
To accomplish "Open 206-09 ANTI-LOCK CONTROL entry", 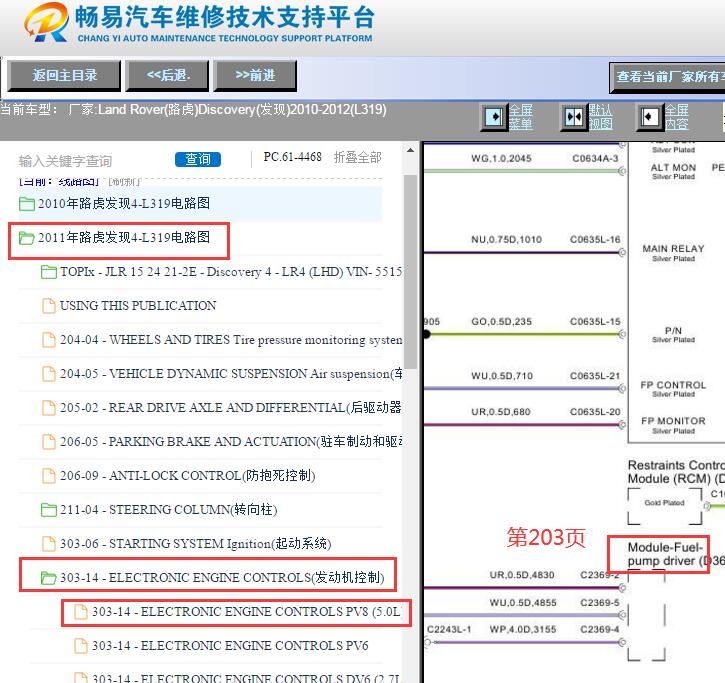I will [188, 476].
